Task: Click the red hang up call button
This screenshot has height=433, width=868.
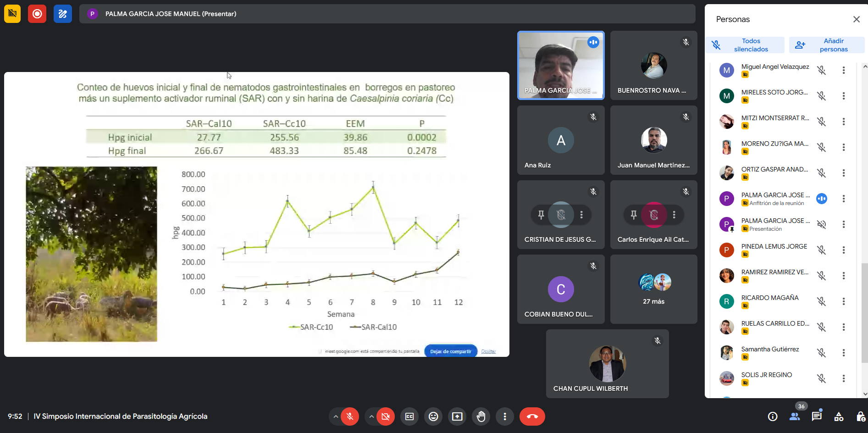Action: 532,416
